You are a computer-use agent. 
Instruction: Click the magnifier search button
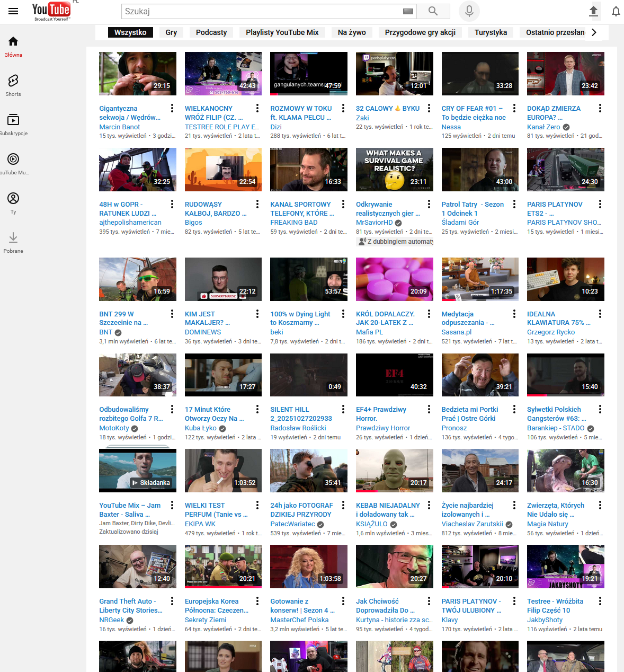pos(433,11)
